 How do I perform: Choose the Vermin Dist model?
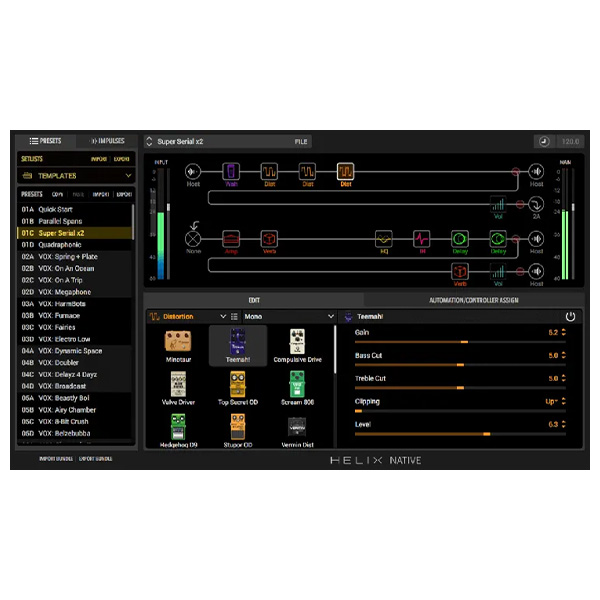[297, 430]
